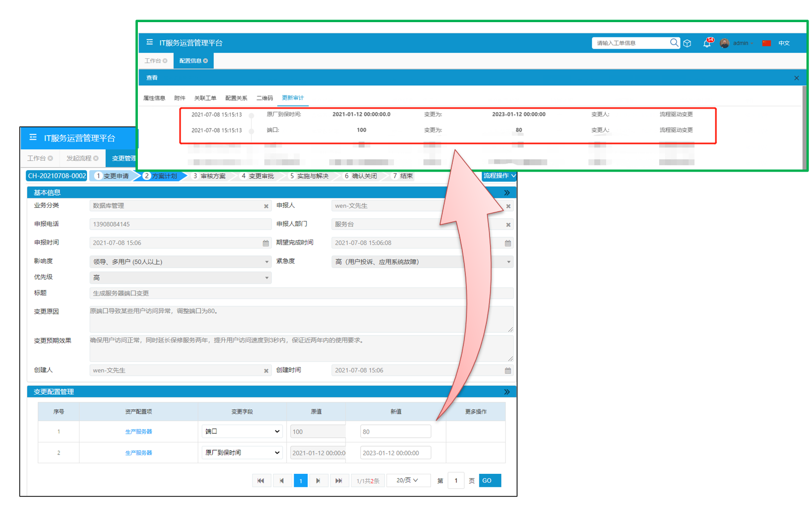
Task: Click the 3D cube icon in header
Action: [x=687, y=43]
